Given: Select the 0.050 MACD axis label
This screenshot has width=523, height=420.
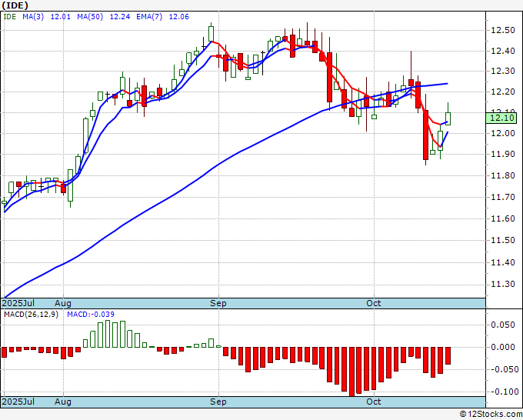Looking at the screenshot, I should point(503,325).
